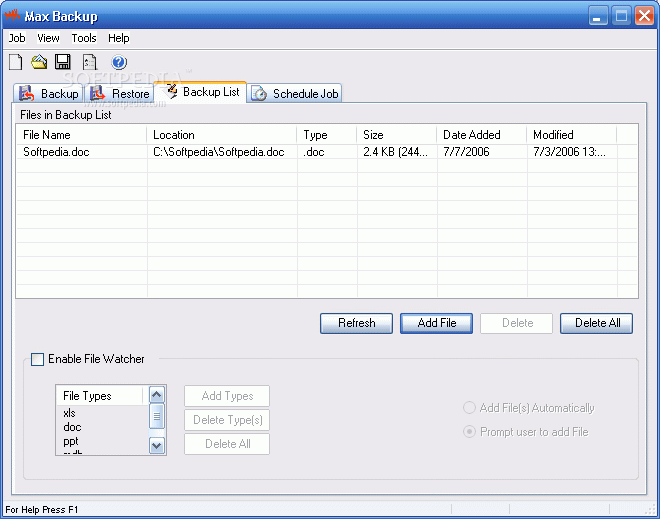Viewport: 660px width, 519px height.
Task: Click the Save job floppy icon
Action: 63,62
